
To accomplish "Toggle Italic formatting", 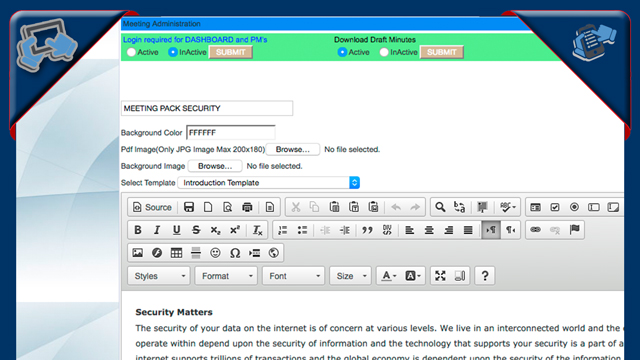I will tap(157, 230).
